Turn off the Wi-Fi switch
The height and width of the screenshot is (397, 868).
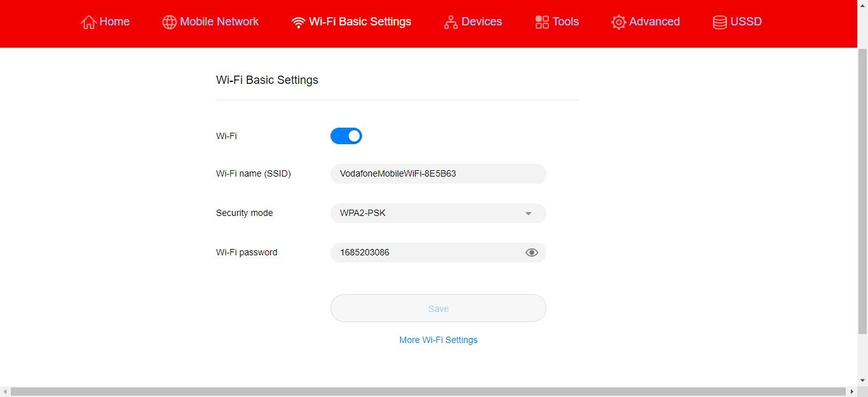click(x=346, y=136)
